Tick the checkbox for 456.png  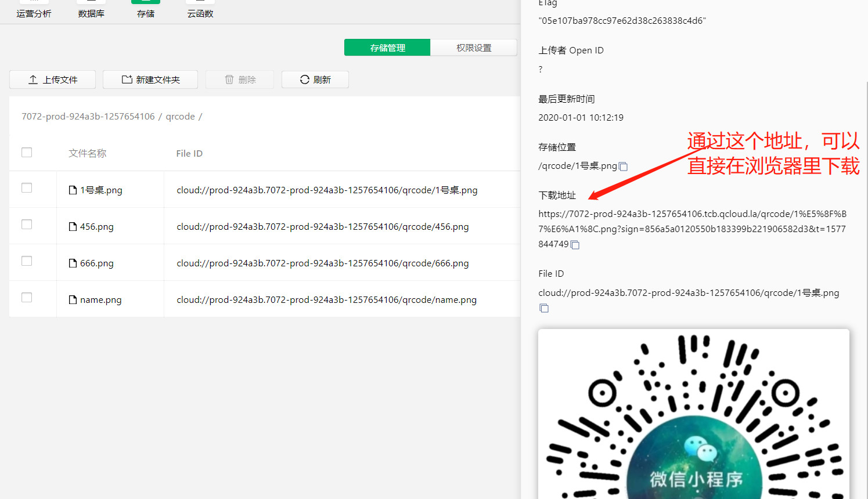pos(26,224)
